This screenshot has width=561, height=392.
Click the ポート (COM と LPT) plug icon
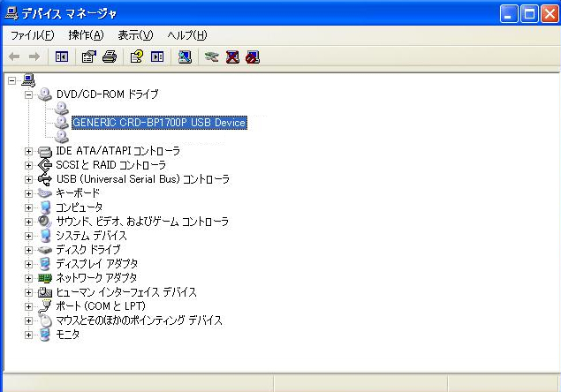click(45, 306)
